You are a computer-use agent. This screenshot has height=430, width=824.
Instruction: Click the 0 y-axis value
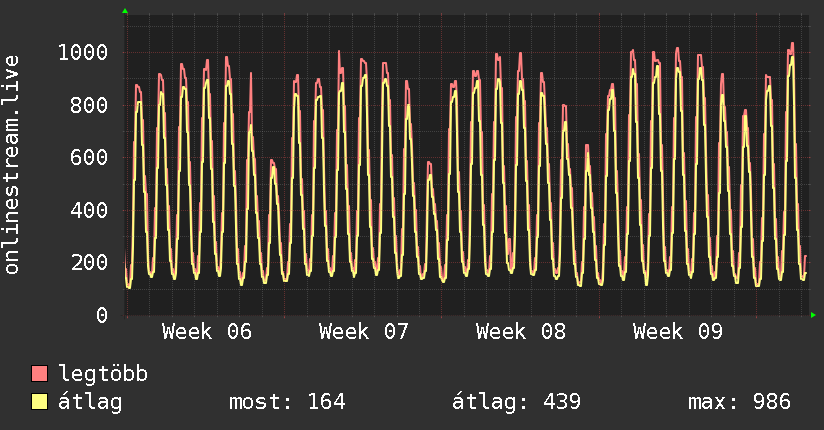(102, 315)
